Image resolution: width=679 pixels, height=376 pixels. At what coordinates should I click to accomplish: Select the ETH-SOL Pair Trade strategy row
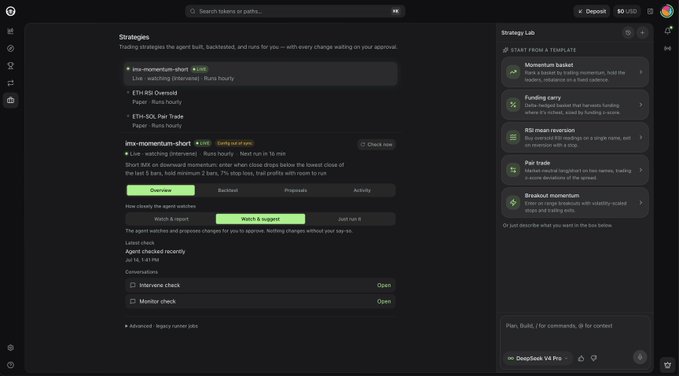pyautogui.click(x=260, y=121)
